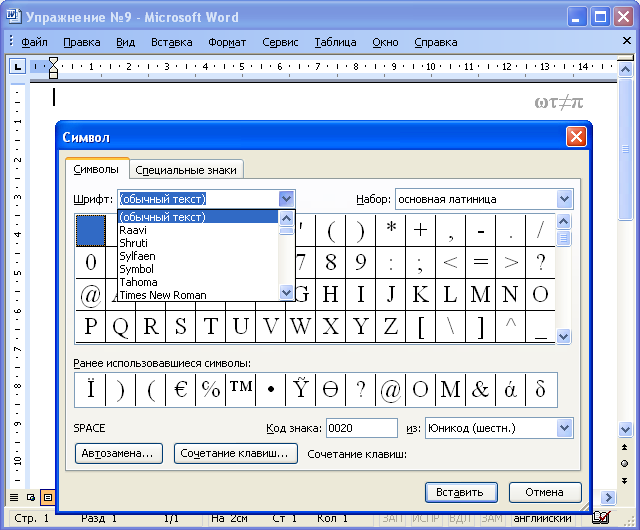Pick recently used Ï symbol
640x530 pixels.
tap(90, 390)
